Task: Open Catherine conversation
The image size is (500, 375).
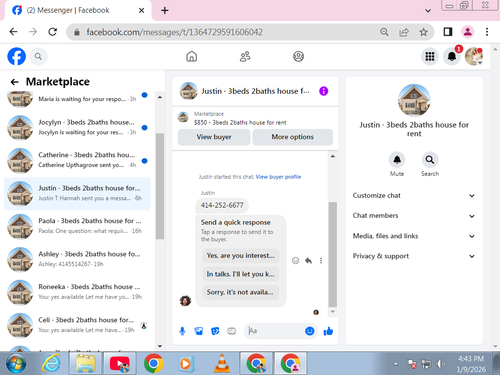Action: (x=77, y=161)
